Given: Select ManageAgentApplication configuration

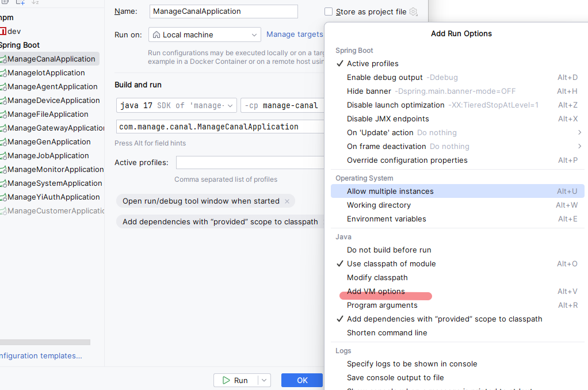Looking at the screenshot, I should pyautogui.click(x=49, y=87).
